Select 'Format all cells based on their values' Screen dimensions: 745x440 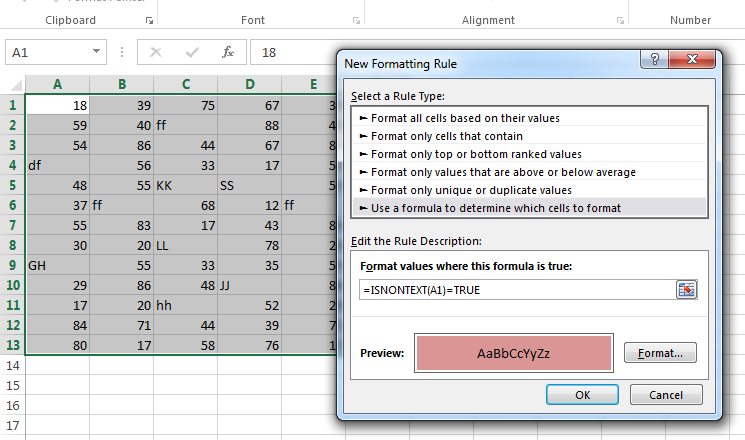[529, 118]
